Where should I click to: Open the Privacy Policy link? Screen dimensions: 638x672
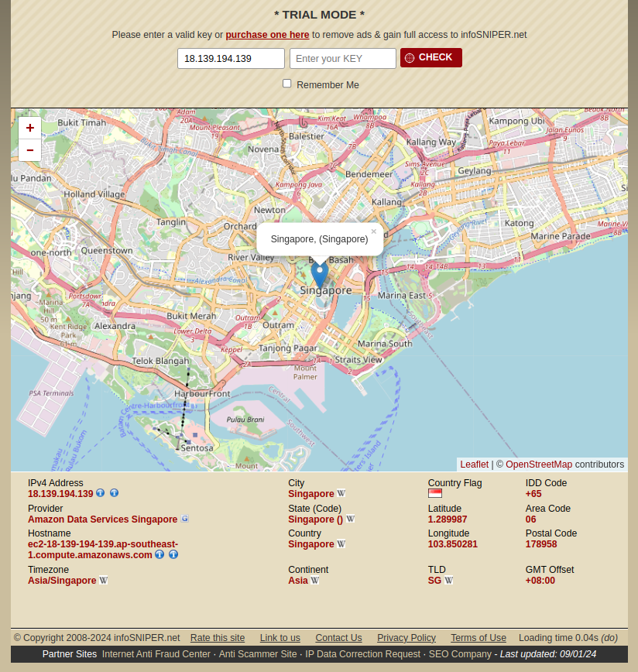(406, 638)
